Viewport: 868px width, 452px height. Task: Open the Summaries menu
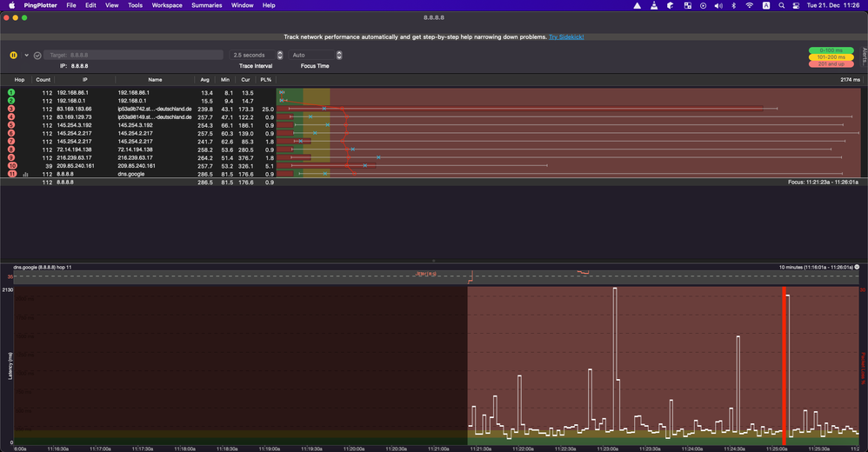point(206,5)
